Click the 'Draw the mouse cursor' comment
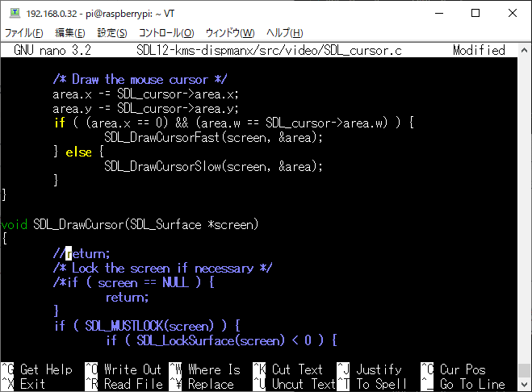Viewport: 532px width, 392px height. (140, 79)
